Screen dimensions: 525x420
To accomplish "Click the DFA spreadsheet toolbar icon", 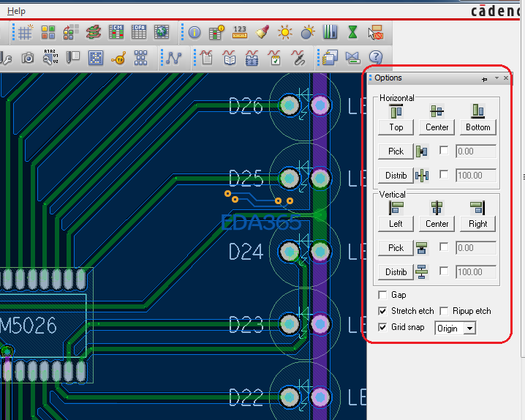I will coord(139,32).
